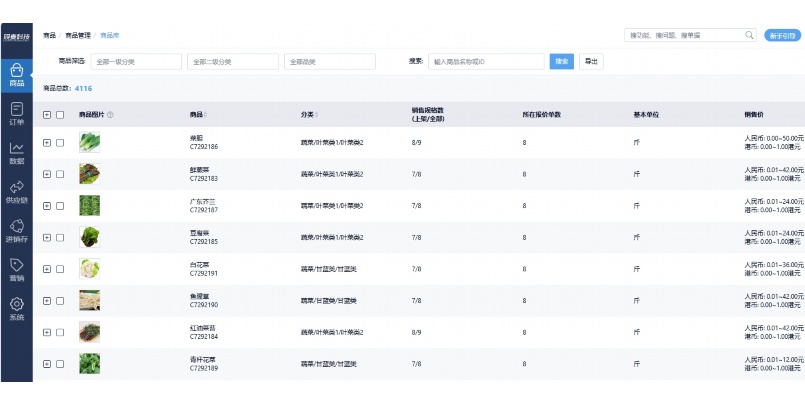Viewport: 805px width, 405px height.
Task: Expand the row for product C7292183
Action: 47,174
